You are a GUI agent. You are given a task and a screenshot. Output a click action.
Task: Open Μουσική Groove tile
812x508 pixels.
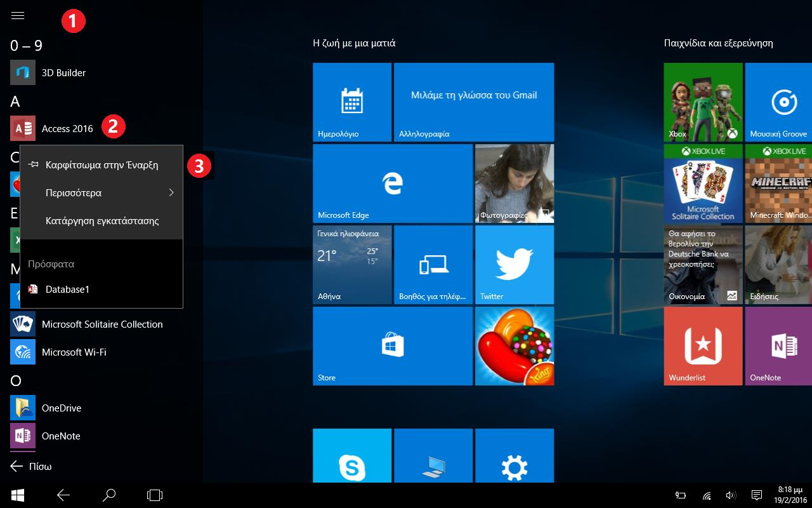pos(778,102)
